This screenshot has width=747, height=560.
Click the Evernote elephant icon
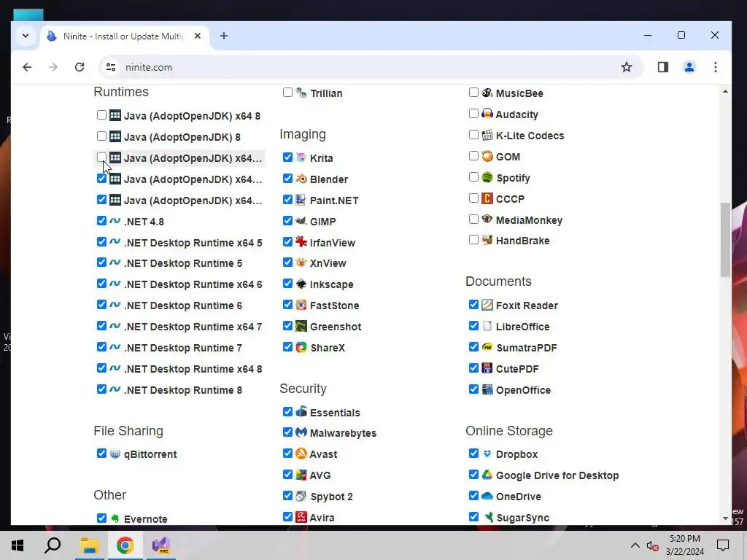(115, 518)
